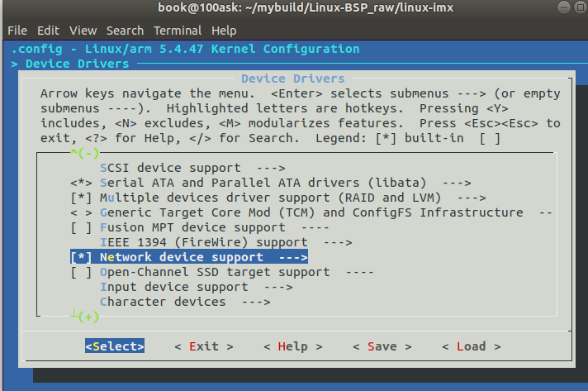Expand SCSI device support ---> arrow

click(271, 168)
